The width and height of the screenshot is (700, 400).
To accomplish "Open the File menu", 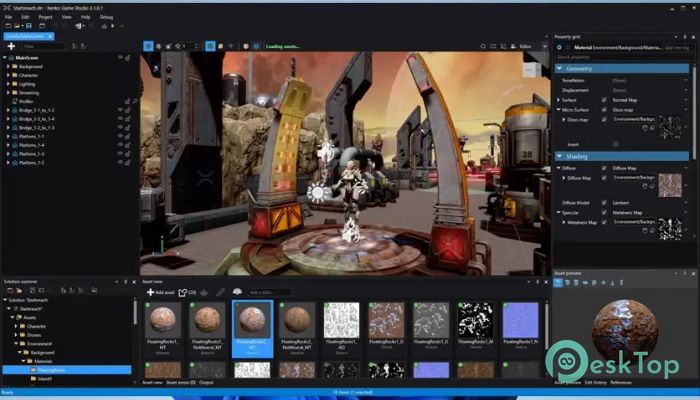I will [x=8, y=17].
